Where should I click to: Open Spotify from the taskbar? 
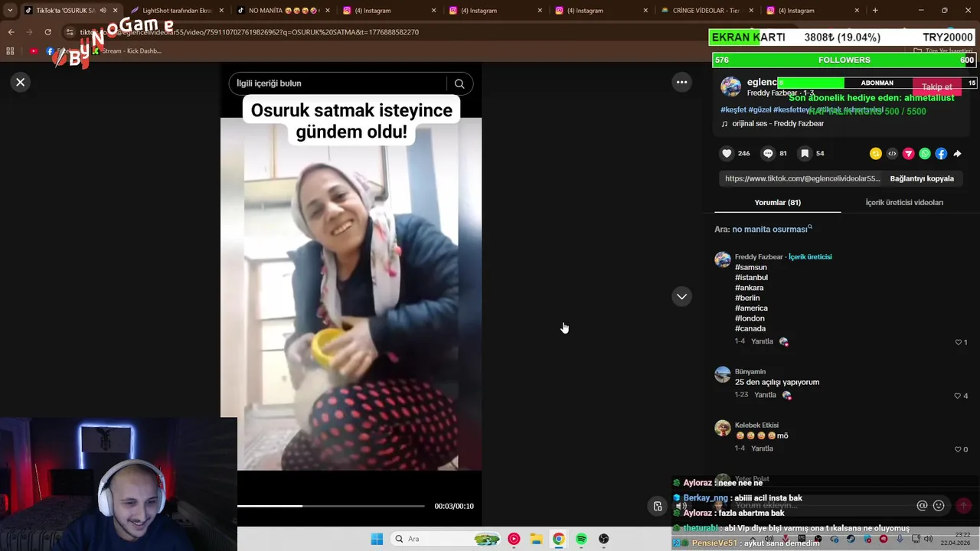[581, 539]
